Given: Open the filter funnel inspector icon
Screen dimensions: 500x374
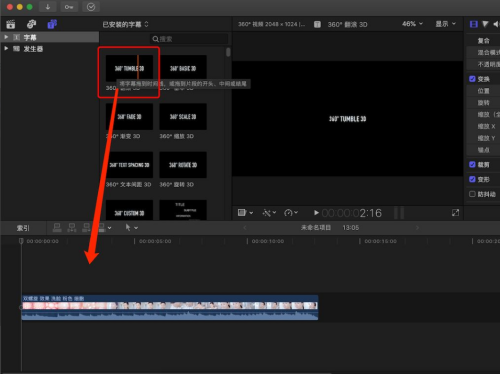Looking at the screenshot, I should [485, 24].
